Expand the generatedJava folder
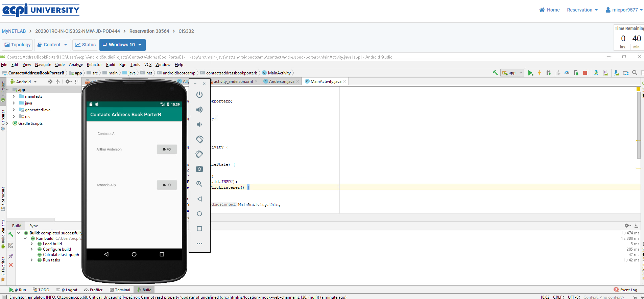The image size is (644, 299). point(14,110)
